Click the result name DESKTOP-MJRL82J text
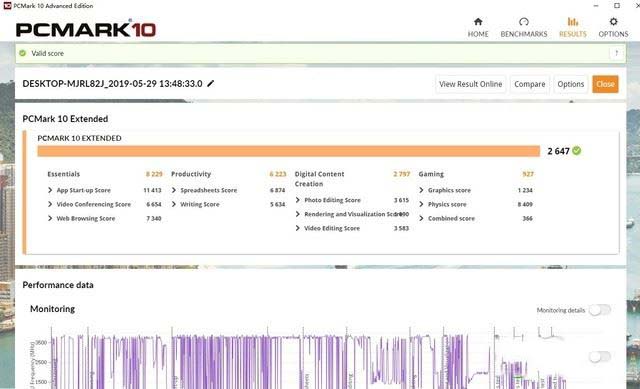This screenshot has height=389, width=640. tap(112, 84)
